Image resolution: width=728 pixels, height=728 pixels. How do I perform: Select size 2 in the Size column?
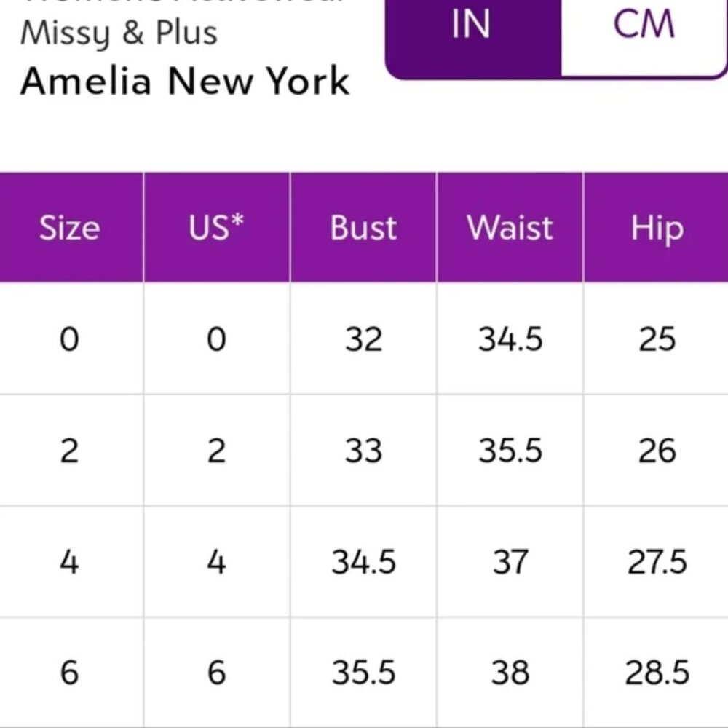pos(71,450)
